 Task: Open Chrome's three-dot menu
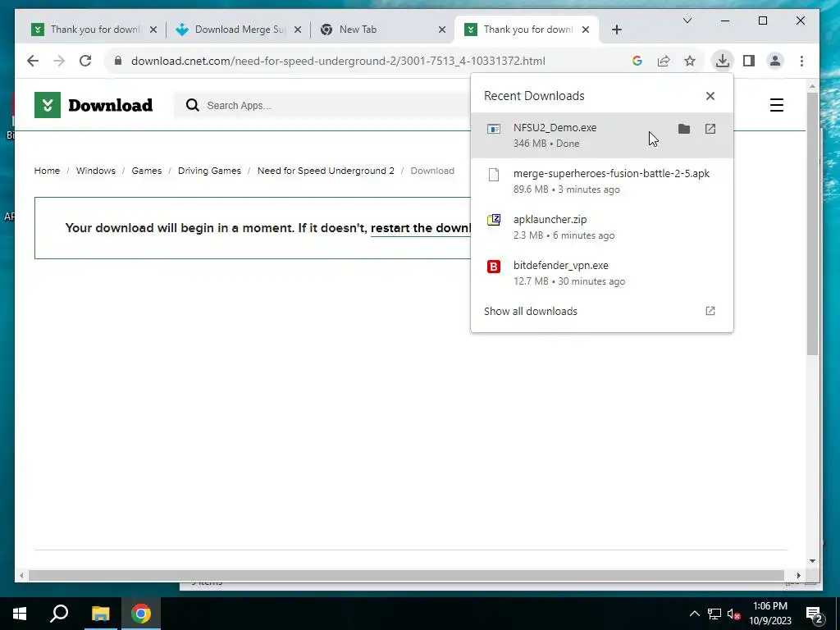(x=801, y=61)
